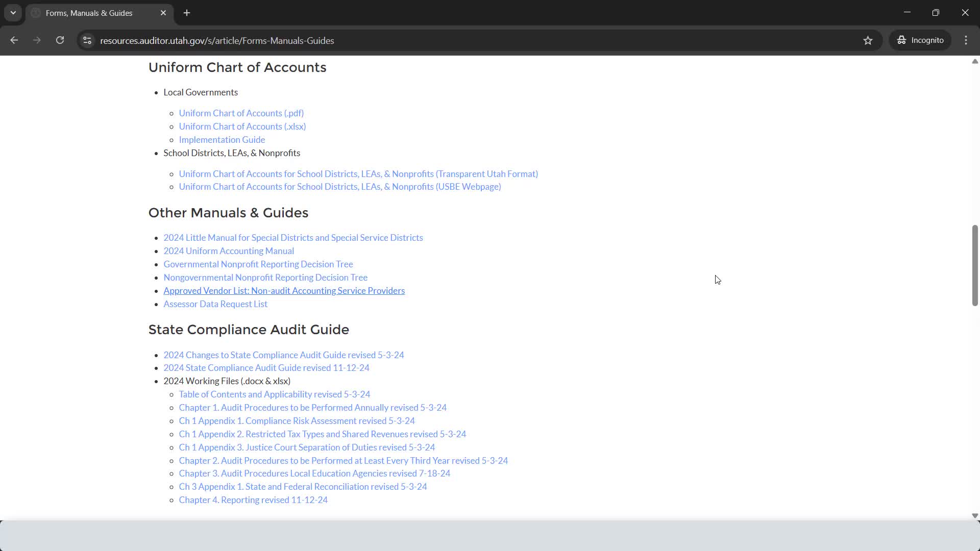
Task: Open 2024 State Compliance Audit Guide revised 11-12-24
Action: (x=266, y=367)
